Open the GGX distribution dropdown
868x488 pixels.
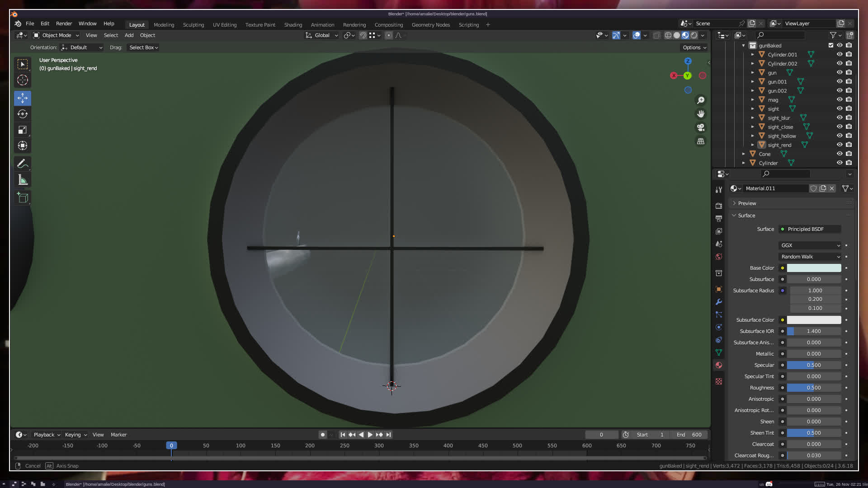click(810, 245)
